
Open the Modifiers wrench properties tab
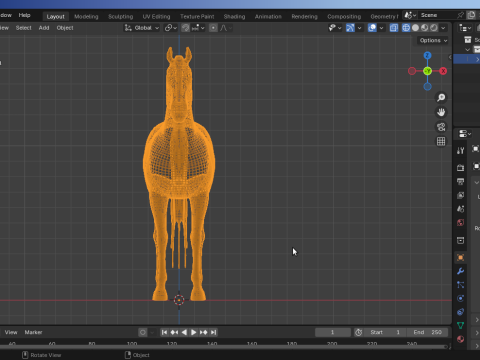[460, 271]
